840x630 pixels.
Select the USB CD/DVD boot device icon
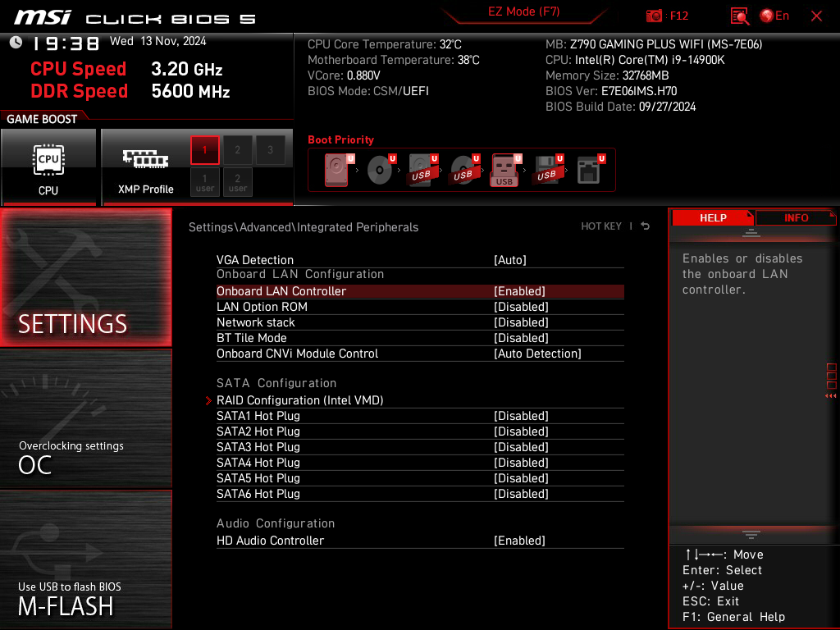[465, 170]
